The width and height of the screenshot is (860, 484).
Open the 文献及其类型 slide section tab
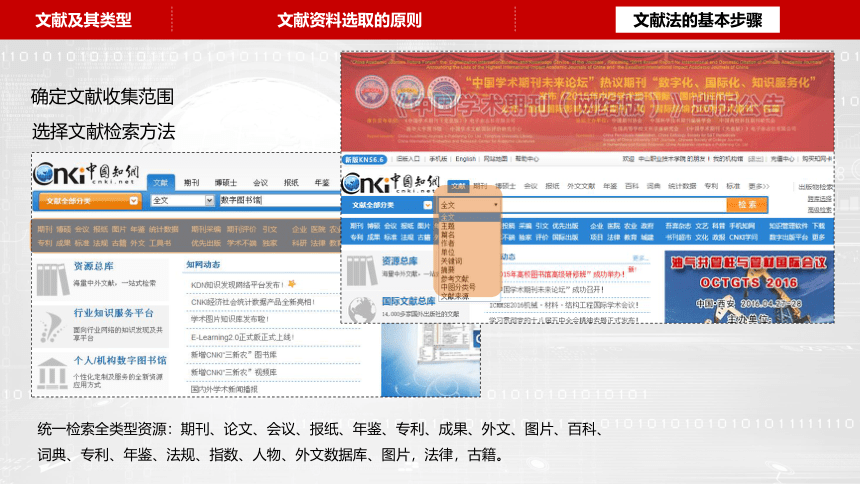(x=83, y=20)
